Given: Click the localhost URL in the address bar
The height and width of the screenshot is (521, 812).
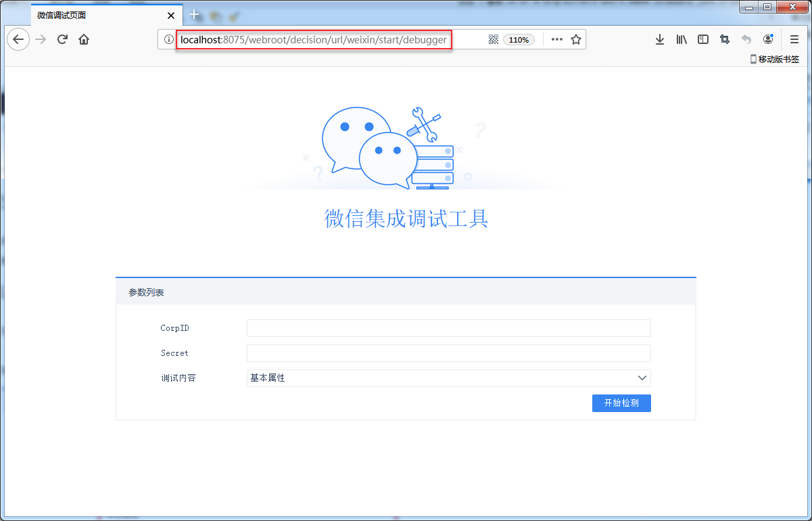Looking at the screenshot, I should (314, 40).
